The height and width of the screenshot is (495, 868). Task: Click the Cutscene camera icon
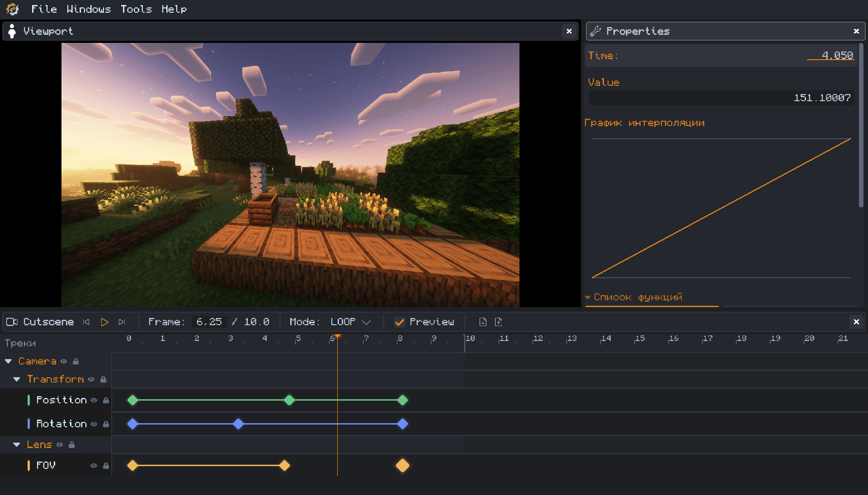(12, 322)
